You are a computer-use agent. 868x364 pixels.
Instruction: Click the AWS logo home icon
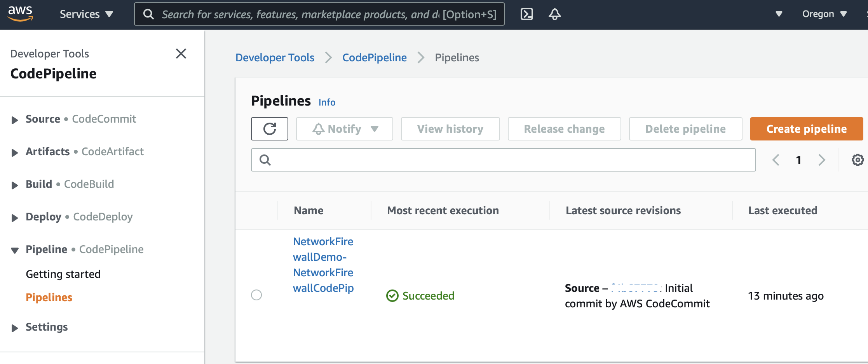click(20, 14)
